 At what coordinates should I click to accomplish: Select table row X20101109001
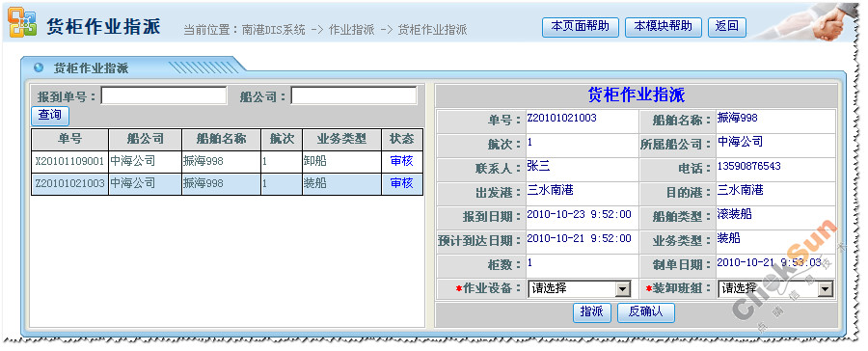pos(227,162)
